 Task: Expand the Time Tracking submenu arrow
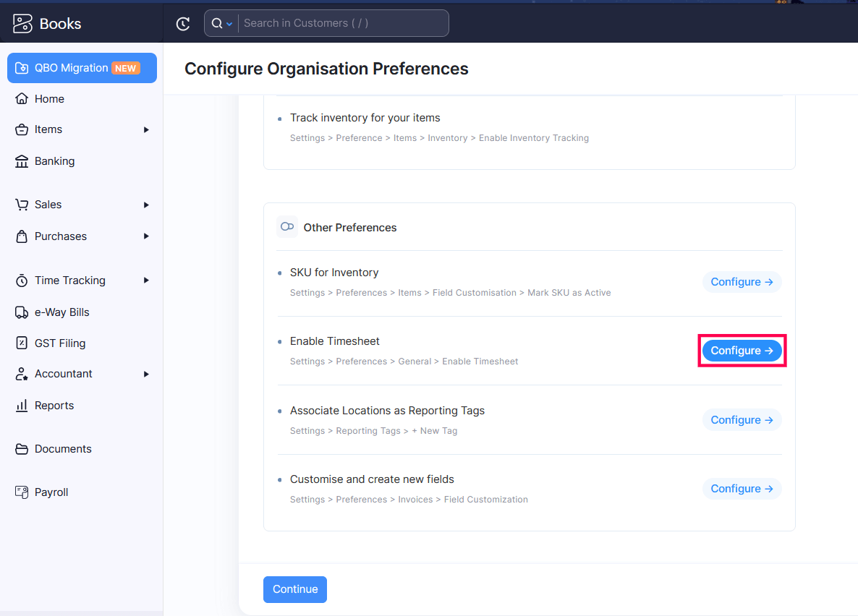[146, 281]
